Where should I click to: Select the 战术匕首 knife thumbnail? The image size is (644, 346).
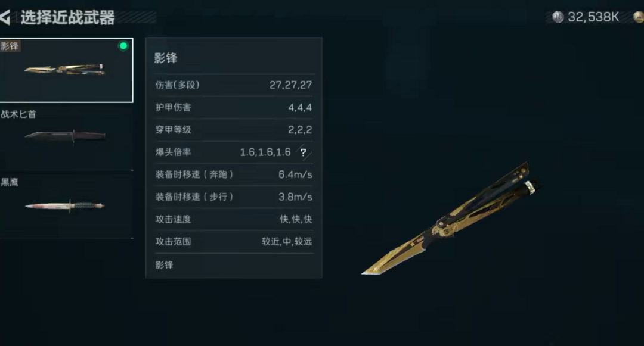tap(66, 137)
